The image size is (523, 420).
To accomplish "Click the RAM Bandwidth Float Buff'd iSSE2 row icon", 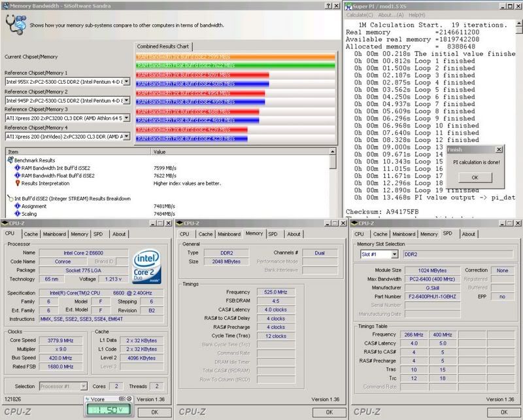I will (18, 175).
